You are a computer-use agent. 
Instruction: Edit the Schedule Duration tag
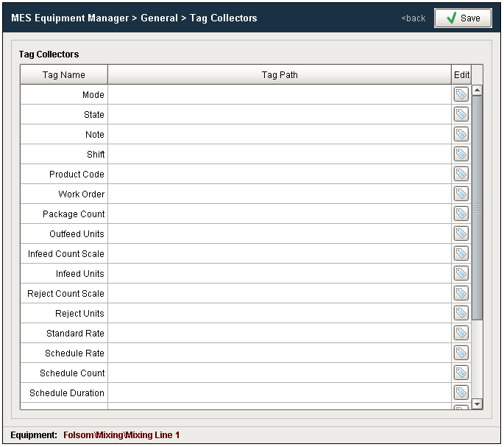click(461, 393)
